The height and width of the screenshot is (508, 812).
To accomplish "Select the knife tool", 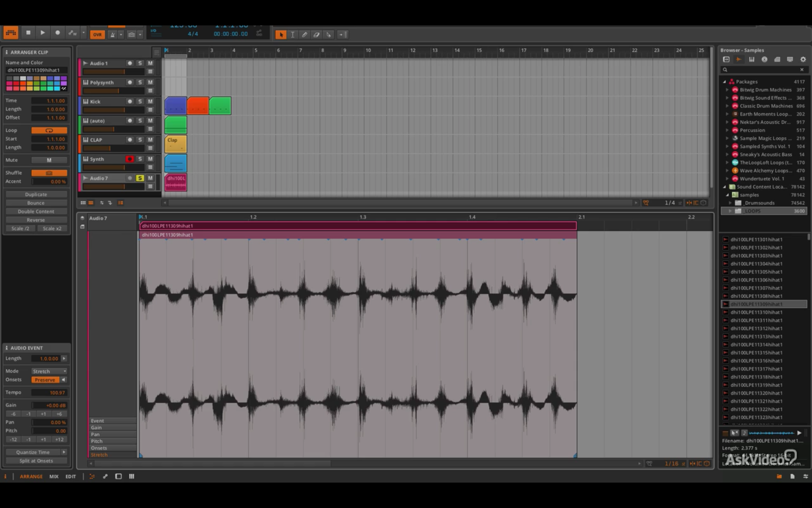I will (x=329, y=35).
